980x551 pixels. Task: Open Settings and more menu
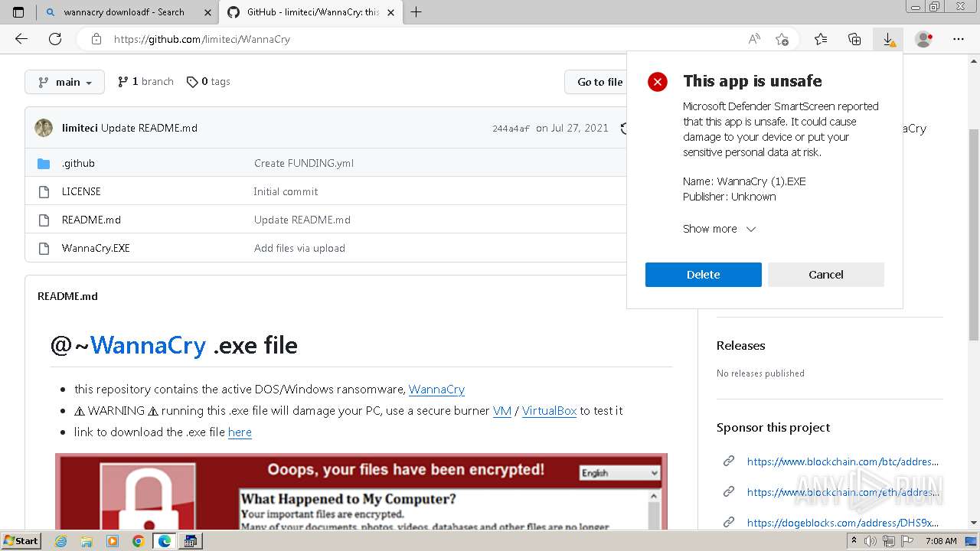click(958, 39)
